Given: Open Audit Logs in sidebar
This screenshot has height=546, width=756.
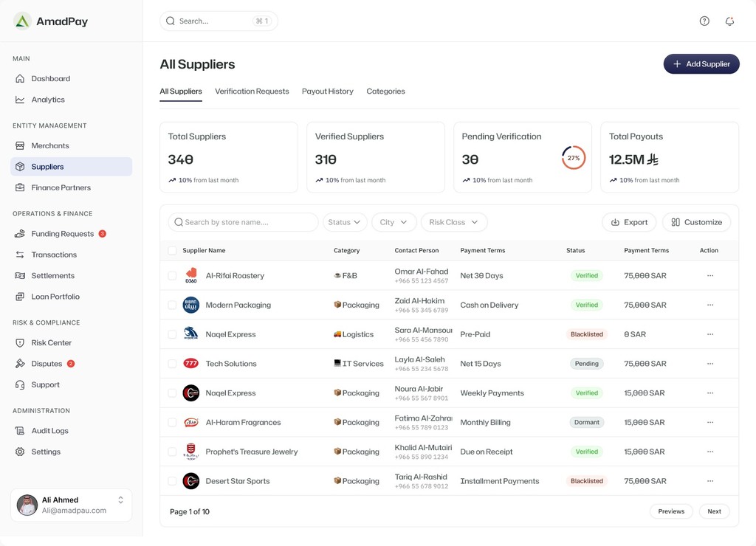Looking at the screenshot, I should (x=49, y=431).
